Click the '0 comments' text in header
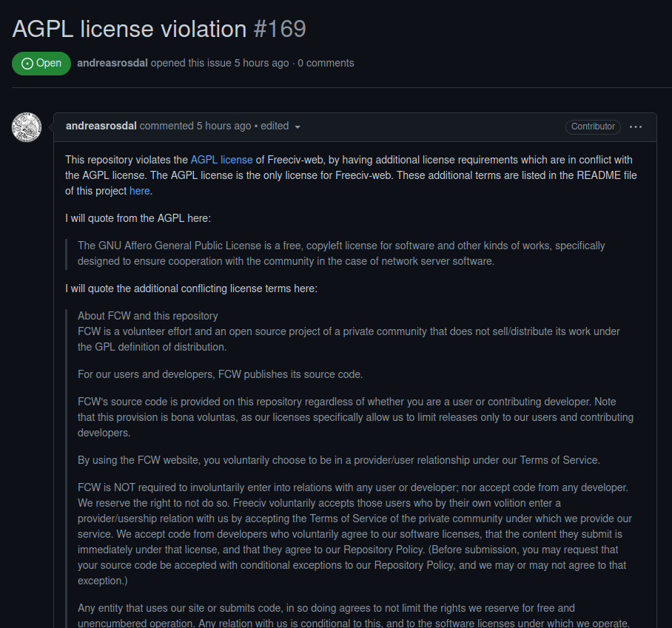Screen dimensions: 672x628 coord(326,63)
